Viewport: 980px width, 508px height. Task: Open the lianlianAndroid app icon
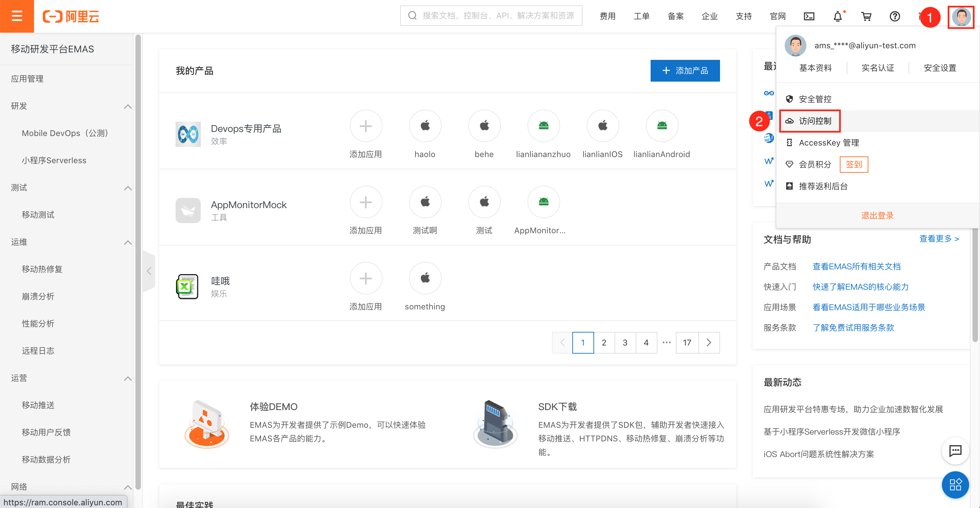662,126
